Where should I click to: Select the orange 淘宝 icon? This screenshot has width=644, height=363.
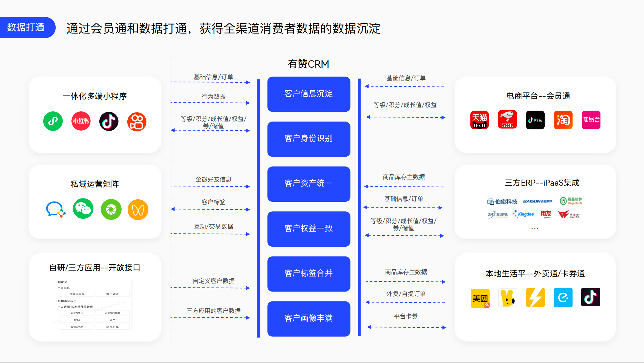click(x=563, y=120)
